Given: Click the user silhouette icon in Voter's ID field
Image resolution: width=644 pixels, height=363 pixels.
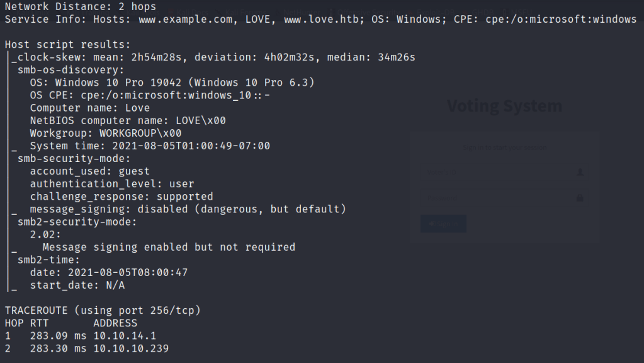Looking at the screenshot, I should click(580, 172).
